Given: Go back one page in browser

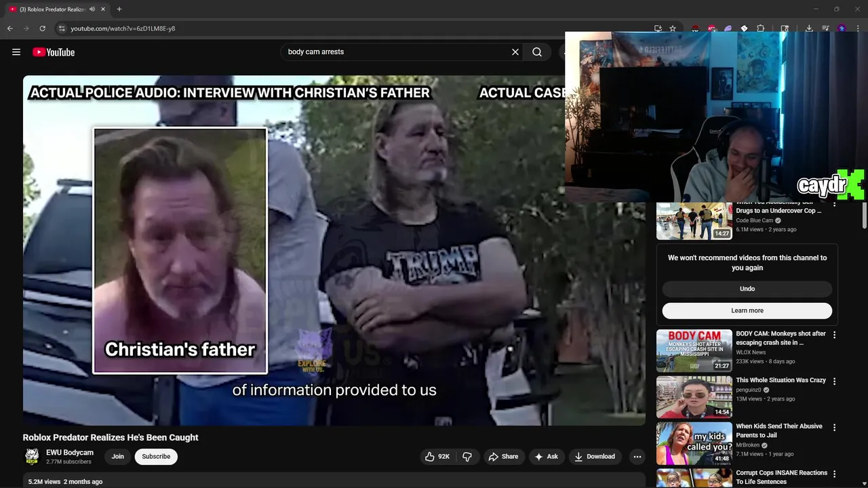Looking at the screenshot, I should tap(10, 28).
